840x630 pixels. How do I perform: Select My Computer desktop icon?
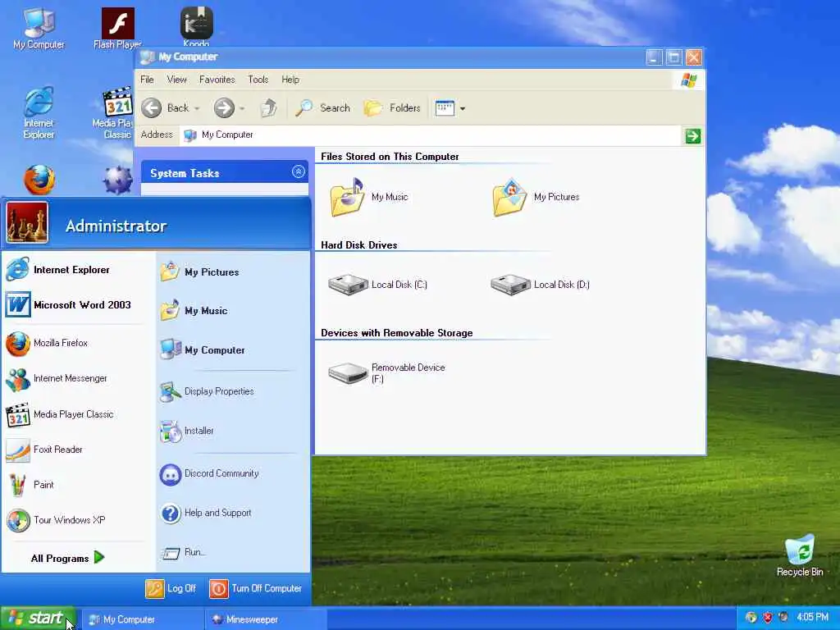click(39, 29)
